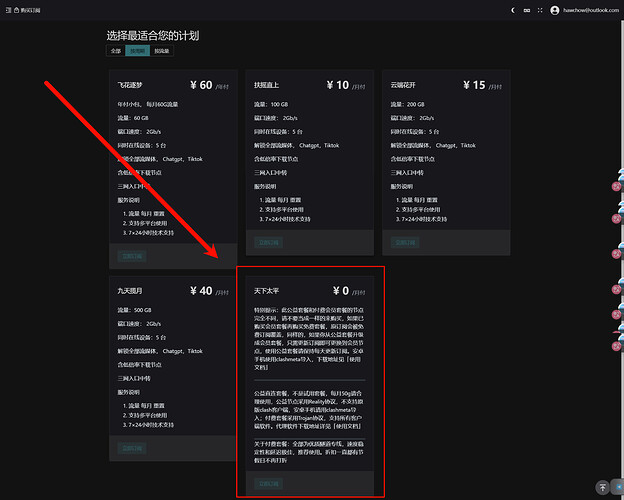The image size is (624, 500).
Task: Click the 九天揽月 plan title
Action: [x=130, y=291]
